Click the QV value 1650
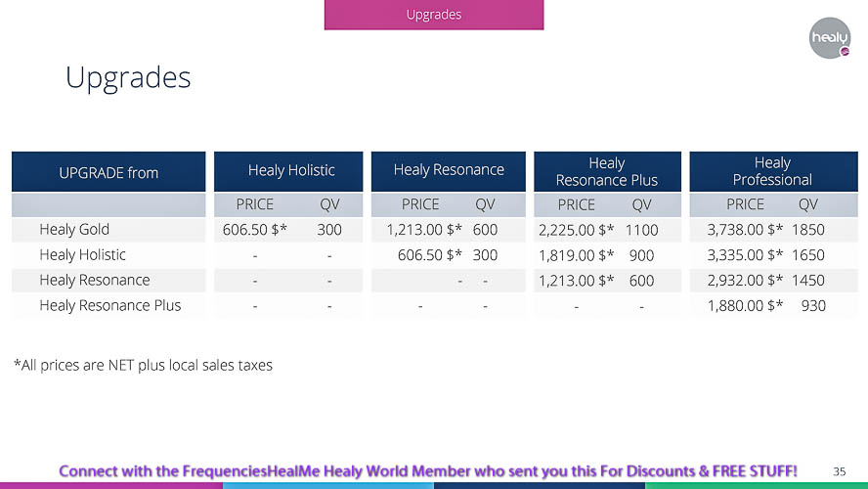 pos(808,254)
